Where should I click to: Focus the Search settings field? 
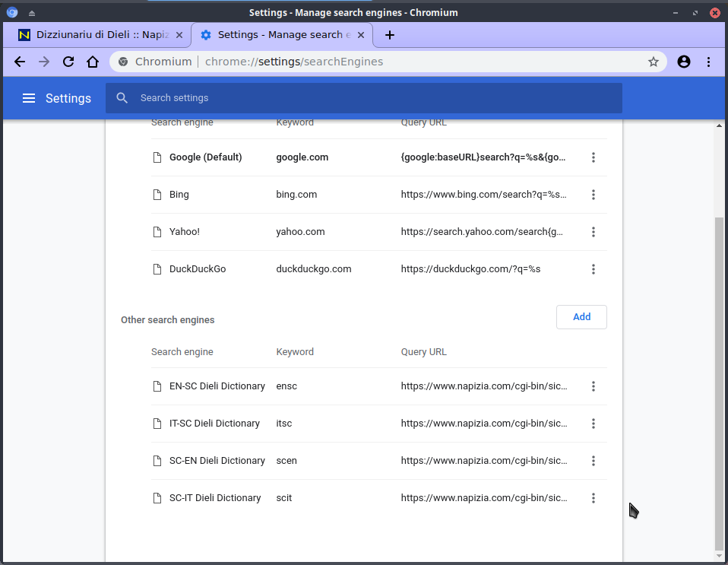click(363, 98)
